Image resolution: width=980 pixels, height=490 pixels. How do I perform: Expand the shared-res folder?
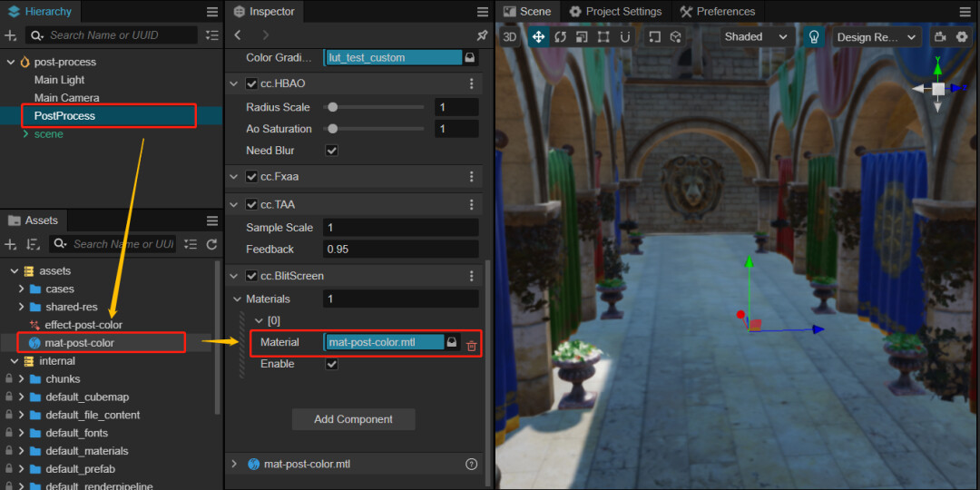[x=21, y=307]
